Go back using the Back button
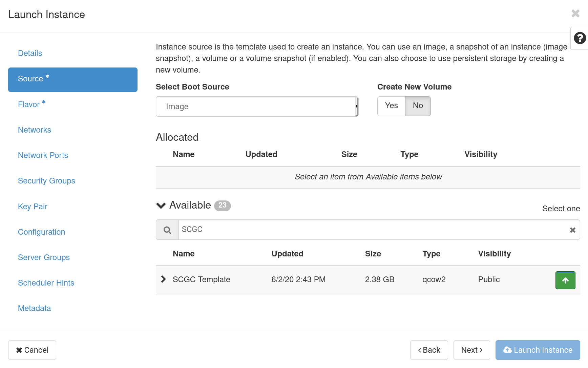The height and width of the screenshot is (368, 588). point(429,350)
